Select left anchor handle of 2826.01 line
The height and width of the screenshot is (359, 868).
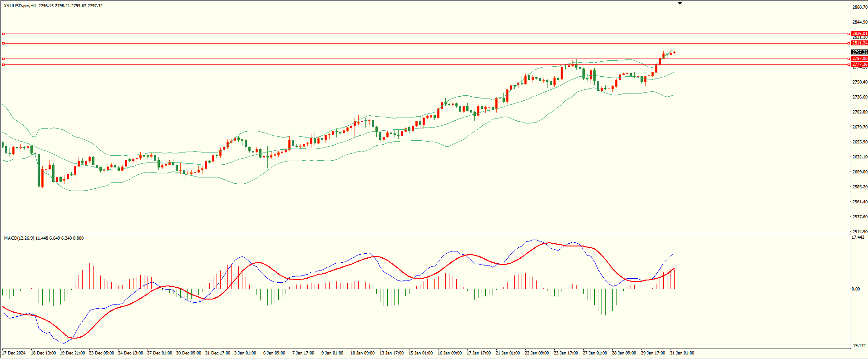pos(4,34)
